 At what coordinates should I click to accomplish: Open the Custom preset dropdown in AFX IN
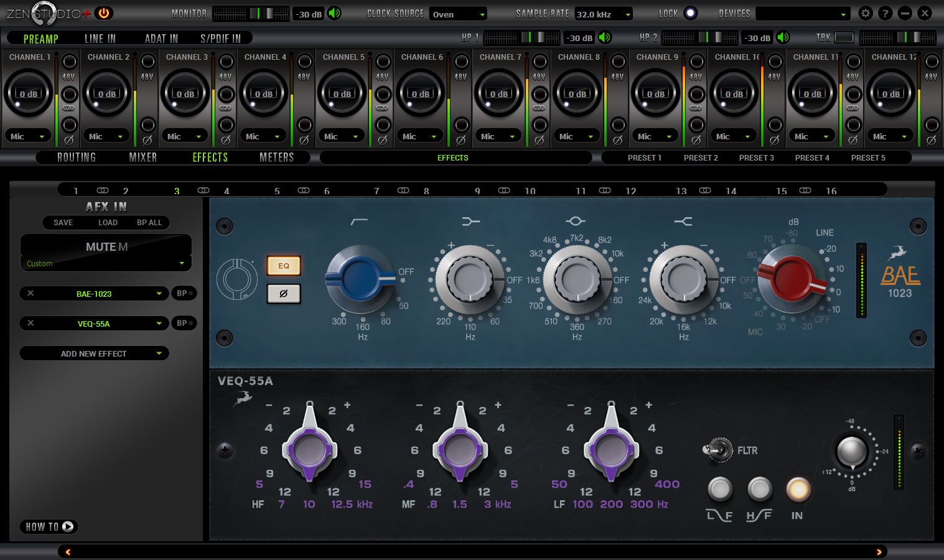tap(106, 263)
